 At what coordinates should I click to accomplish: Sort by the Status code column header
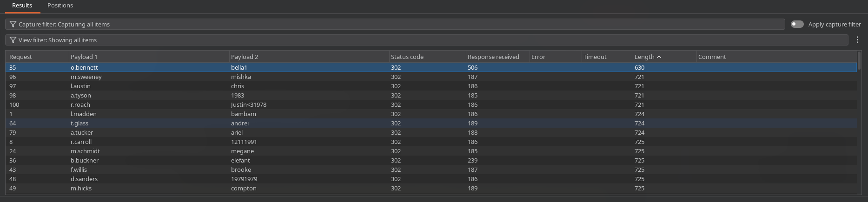point(427,57)
